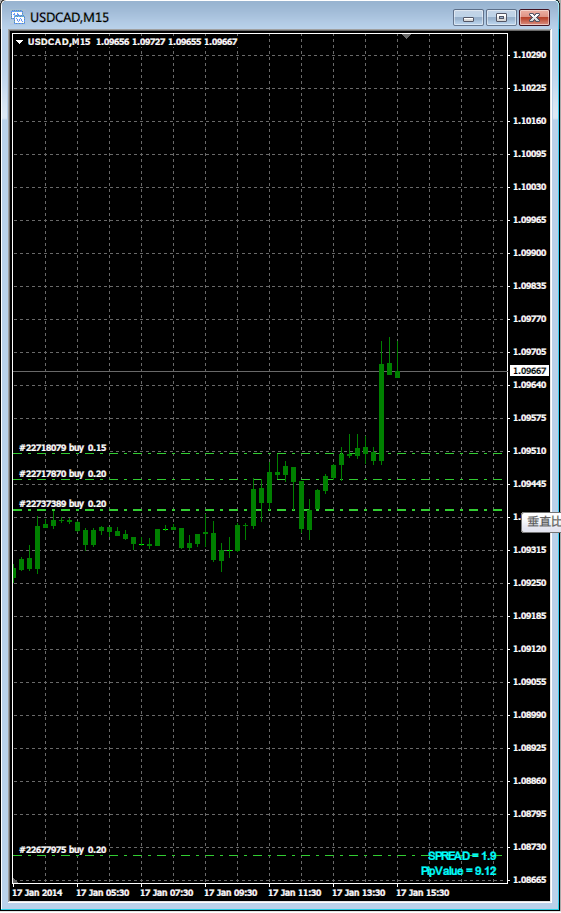Select order #22677975 buy 0.20 line label

point(63,850)
